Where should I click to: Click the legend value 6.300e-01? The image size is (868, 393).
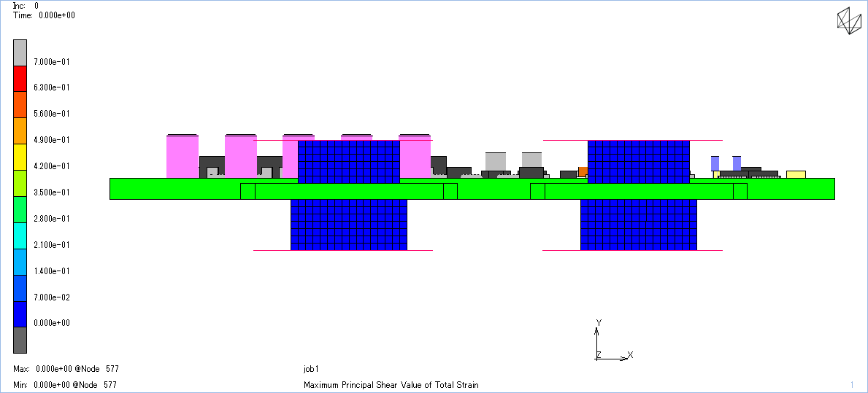[x=52, y=87]
